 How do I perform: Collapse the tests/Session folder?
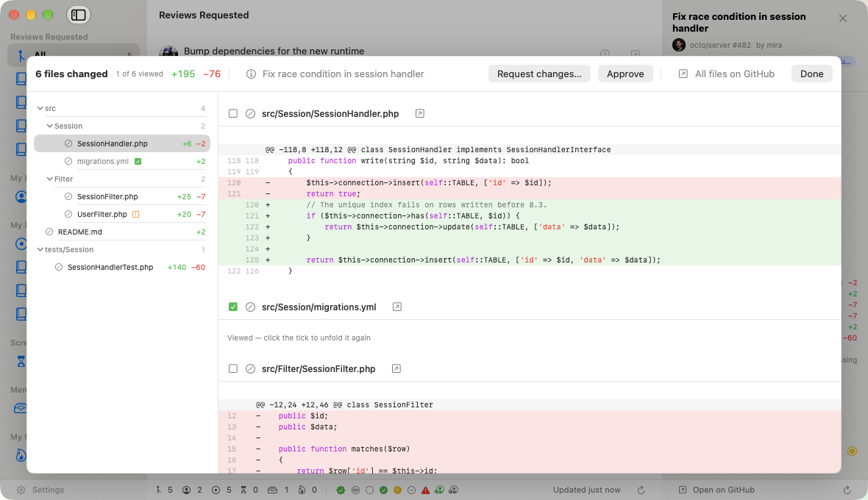(40, 250)
